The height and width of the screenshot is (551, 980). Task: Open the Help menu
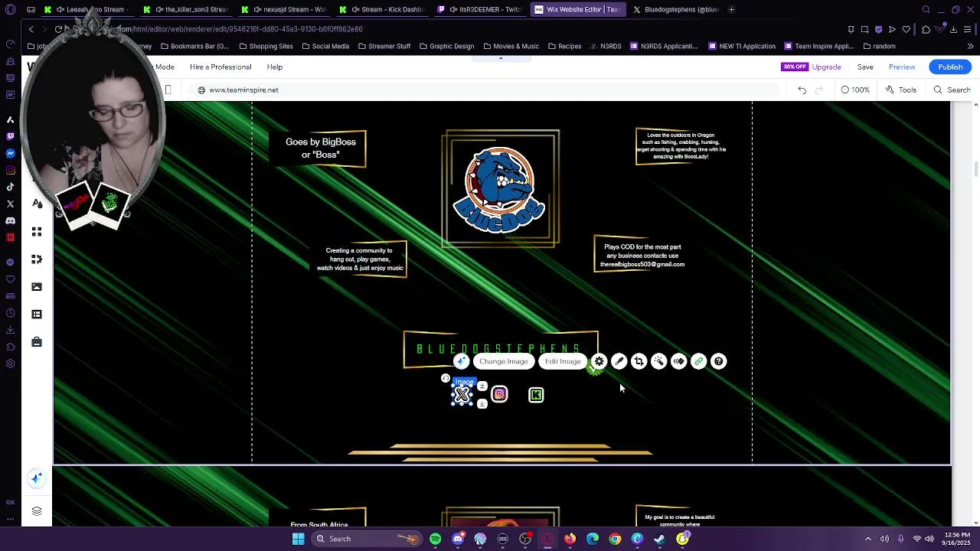pyautogui.click(x=274, y=67)
